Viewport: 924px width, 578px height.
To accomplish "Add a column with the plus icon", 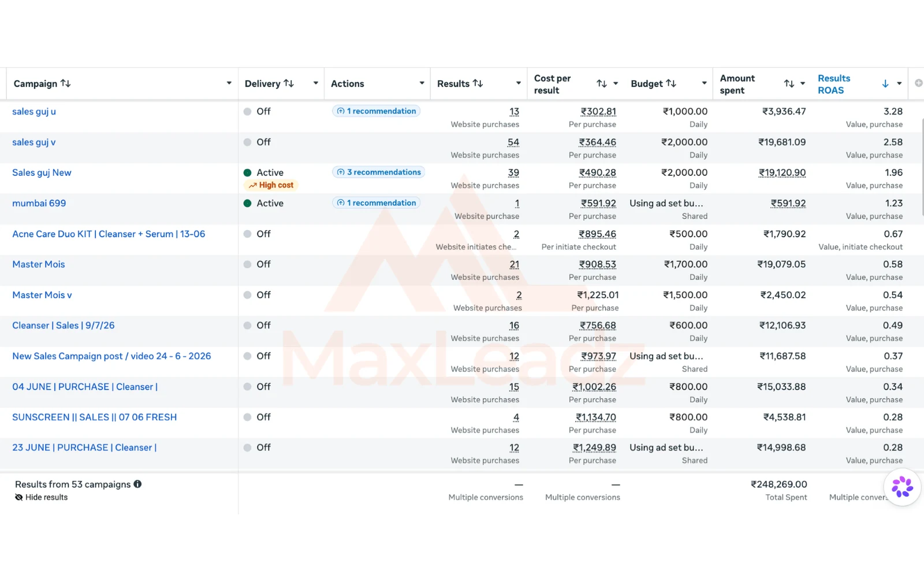I will (918, 83).
